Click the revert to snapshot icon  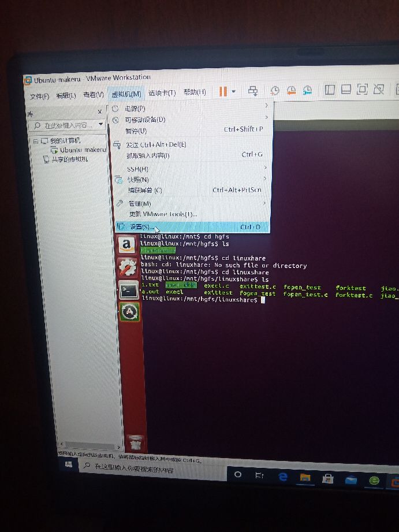click(291, 90)
